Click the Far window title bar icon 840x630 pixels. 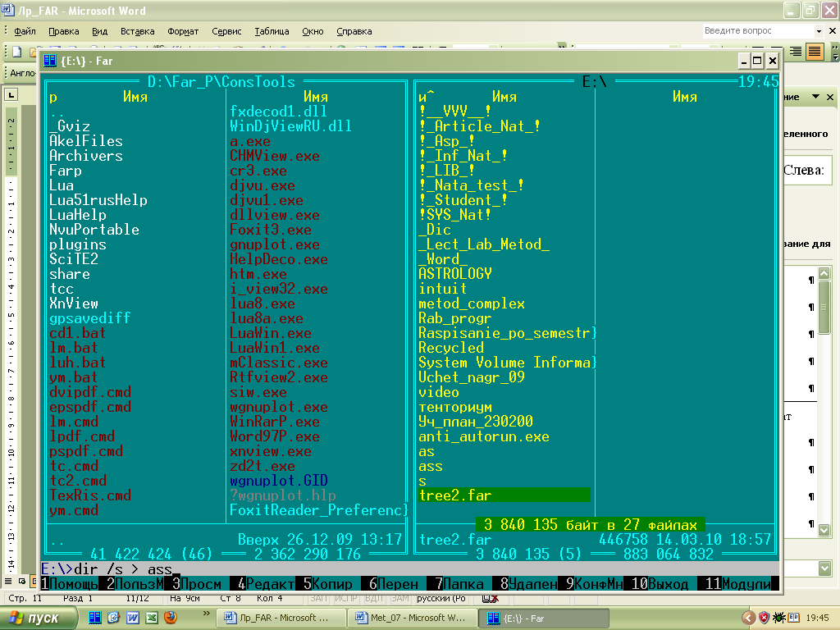[x=50, y=61]
